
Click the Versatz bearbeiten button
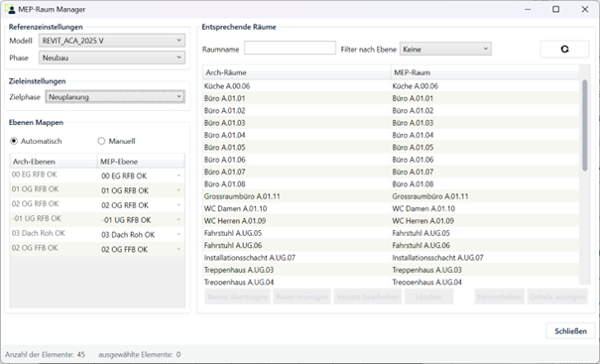(x=368, y=297)
